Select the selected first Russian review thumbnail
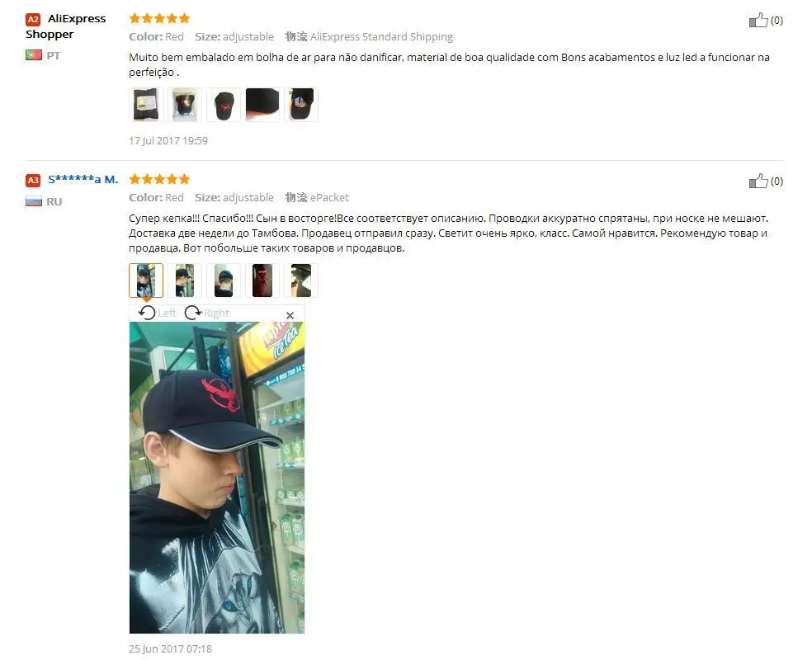Screen dimensions: 812x660 (146, 280)
